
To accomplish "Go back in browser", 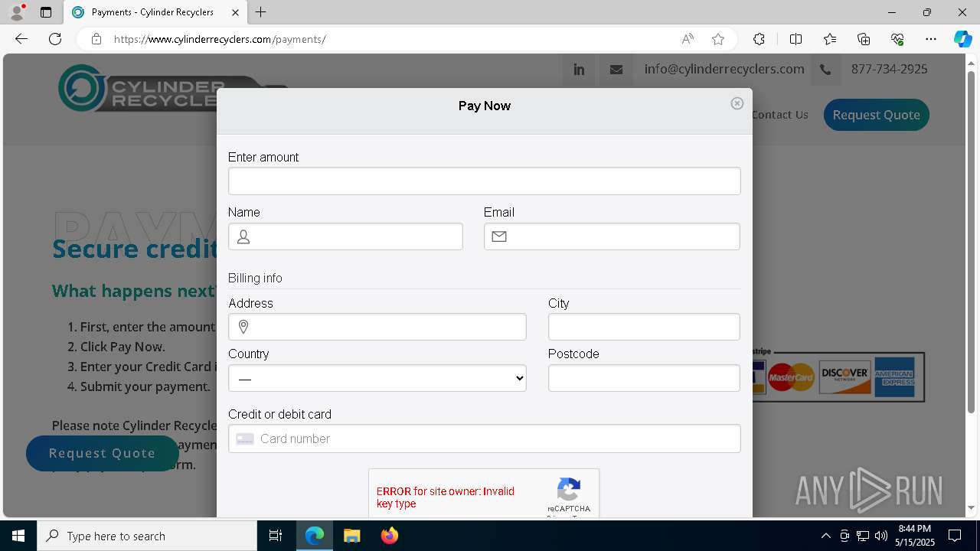I will point(21,39).
